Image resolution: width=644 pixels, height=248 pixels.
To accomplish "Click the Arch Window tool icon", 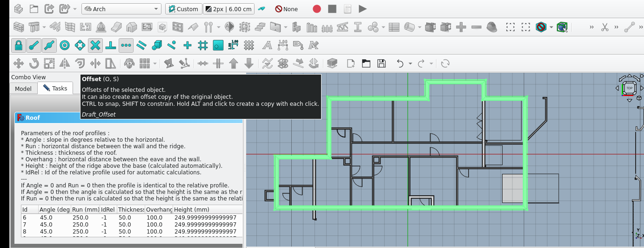I will (x=177, y=27).
